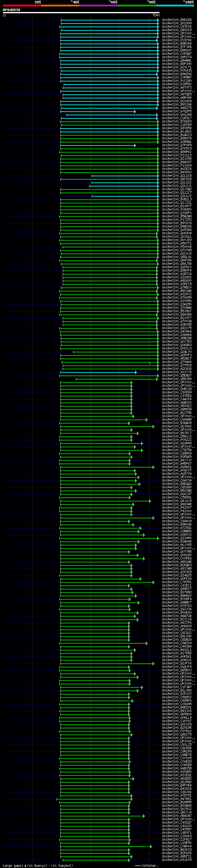Select hit UniRef100_D0BIZ8
Screen dimensions: 197x868
coord(177,389)
